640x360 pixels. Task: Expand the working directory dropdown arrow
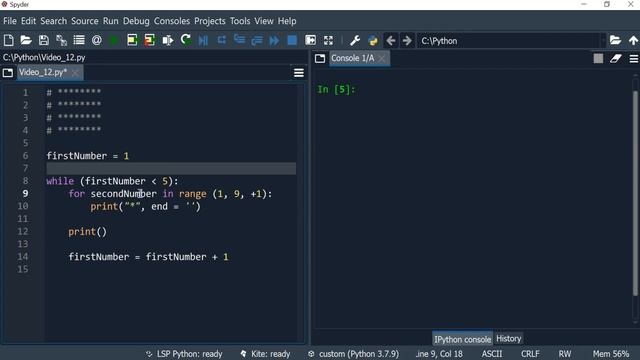(x=603, y=41)
